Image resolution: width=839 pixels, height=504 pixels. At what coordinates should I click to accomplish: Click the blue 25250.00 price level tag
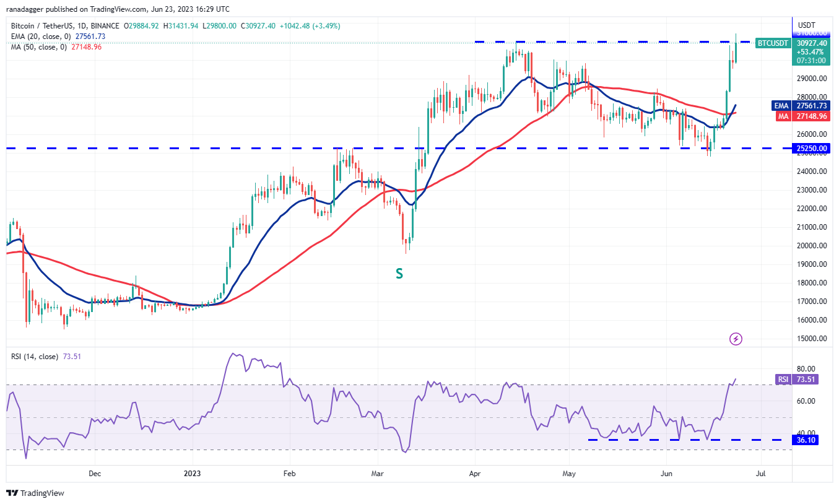[813, 149]
